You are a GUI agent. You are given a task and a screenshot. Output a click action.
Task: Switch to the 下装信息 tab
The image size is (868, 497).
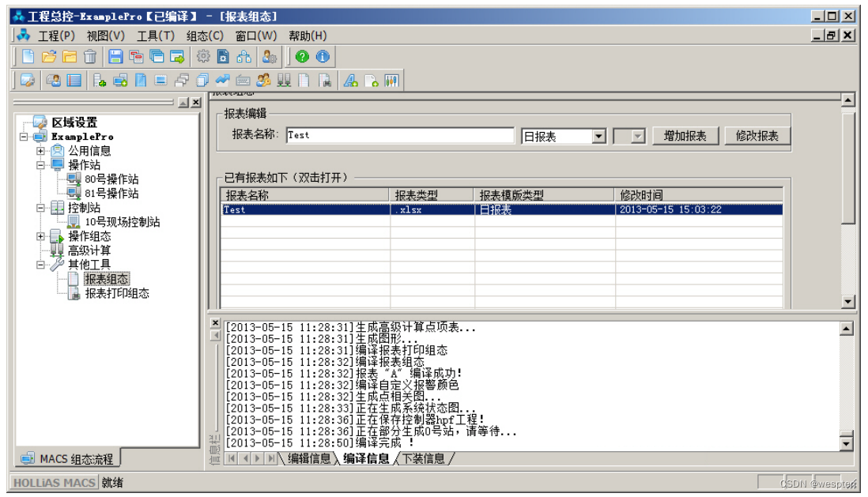coord(424,458)
